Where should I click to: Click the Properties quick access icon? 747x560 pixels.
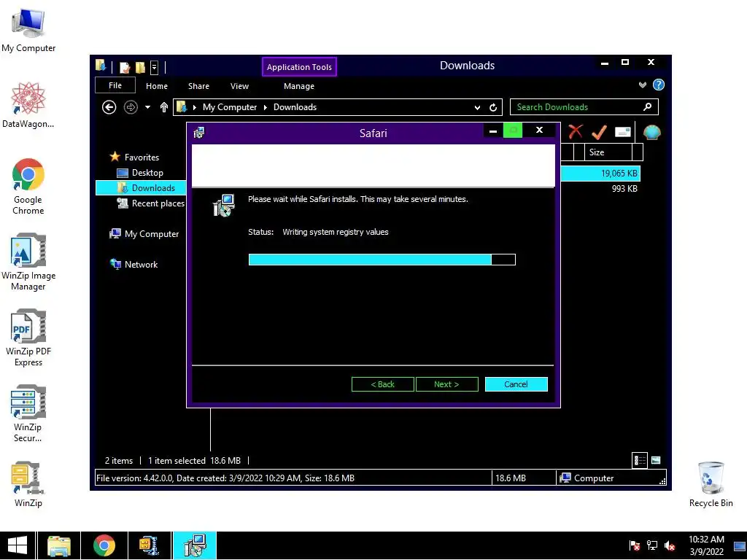pyautogui.click(x=125, y=68)
